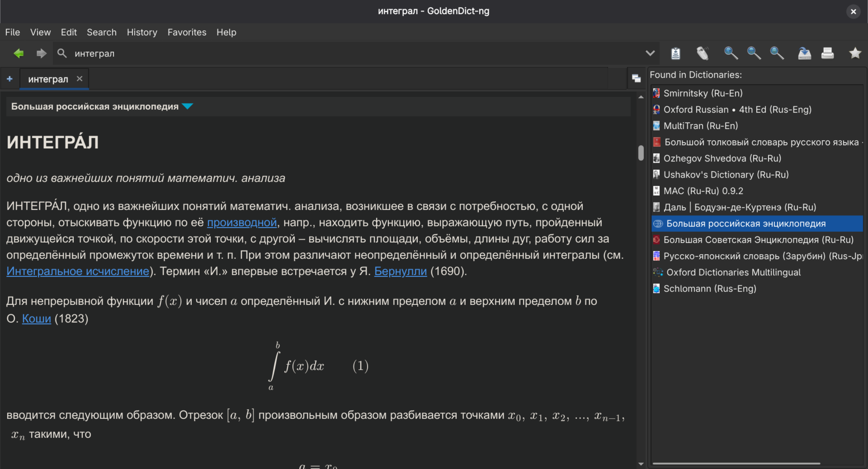Toggle the clipboard scan popup icon
This screenshot has height=469, width=868.
coord(676,53)
